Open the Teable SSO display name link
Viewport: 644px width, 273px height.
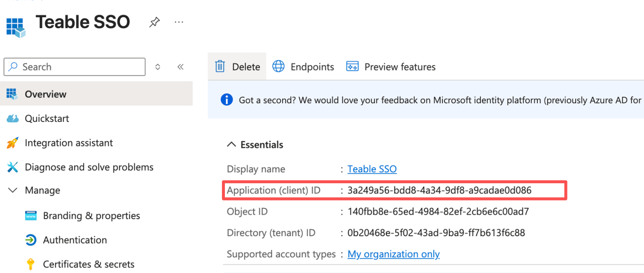pos(372,169)
